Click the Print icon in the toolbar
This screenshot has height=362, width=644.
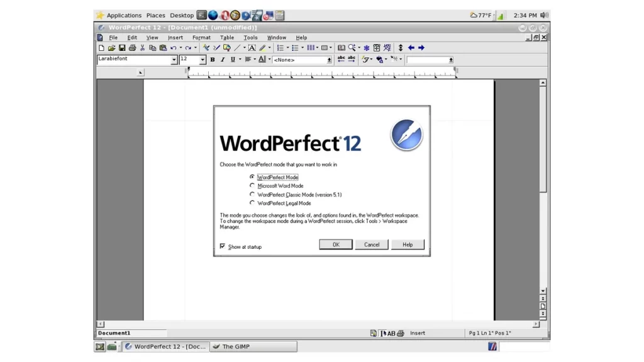coord(132,48)
